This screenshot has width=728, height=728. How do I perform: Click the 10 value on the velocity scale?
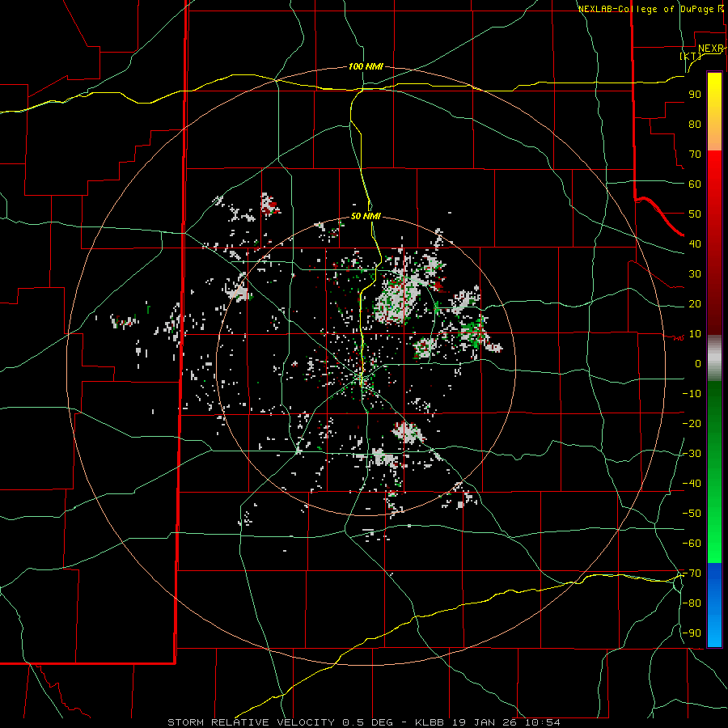pos(695,334)
